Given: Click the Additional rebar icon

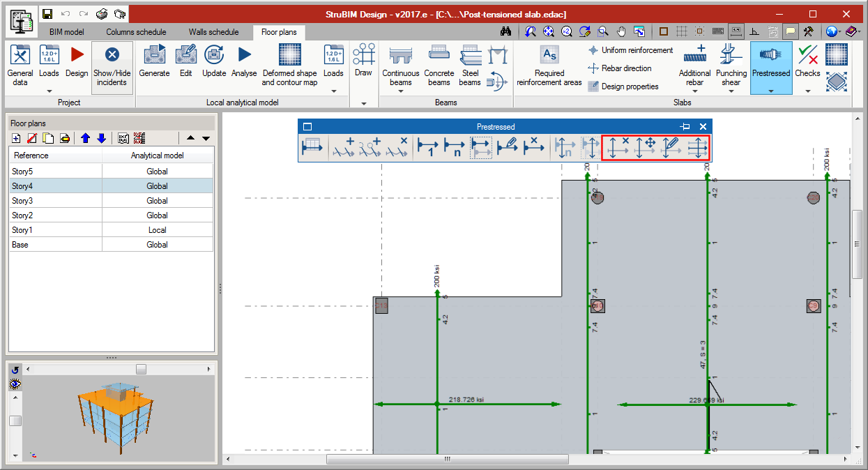Looking at the screenshot, I should click(x=694, y=55).
